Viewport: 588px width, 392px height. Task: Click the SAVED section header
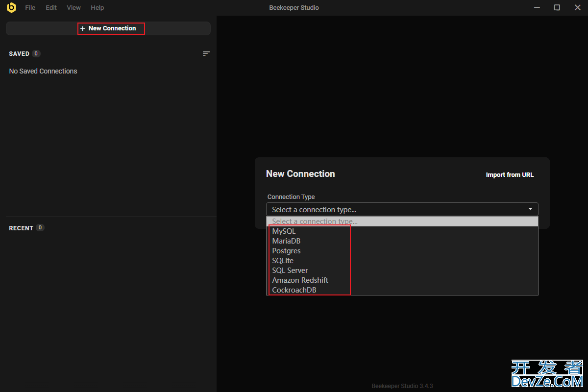[19, 54]
